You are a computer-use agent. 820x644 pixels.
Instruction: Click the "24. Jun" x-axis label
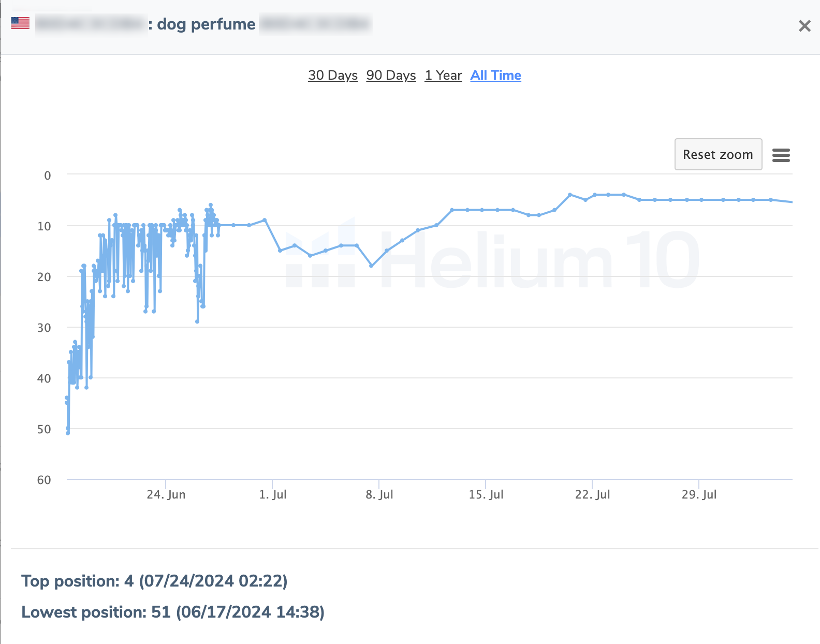(166, 494)
